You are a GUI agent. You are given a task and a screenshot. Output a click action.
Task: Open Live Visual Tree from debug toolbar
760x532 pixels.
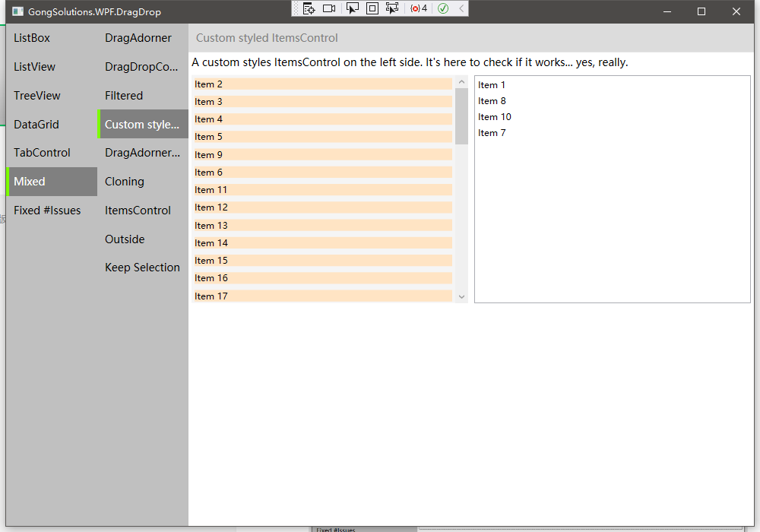(309, 8)
